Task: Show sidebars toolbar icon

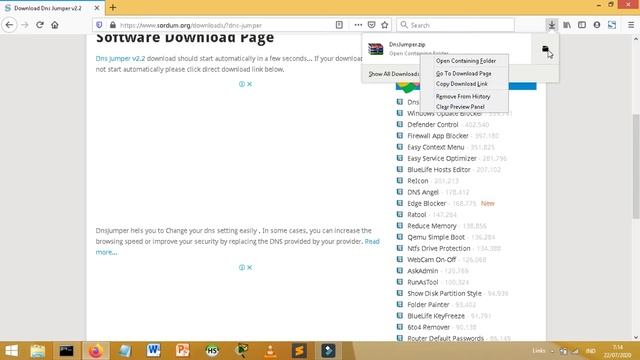Action: [582, 25]
